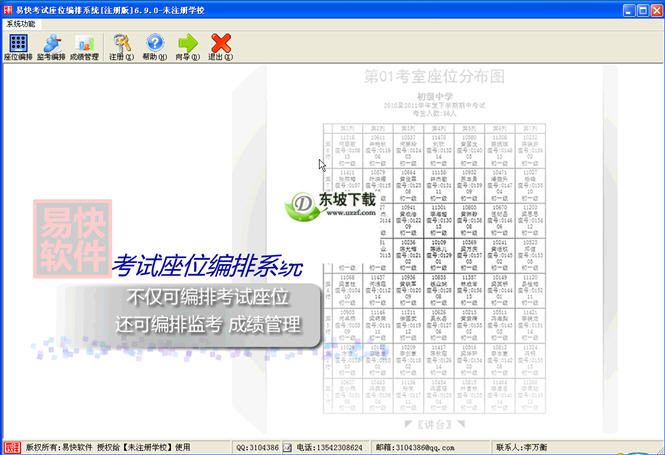665x455 pixels.
Task: Minimize the application window
Action: click(x=629, y=10)
